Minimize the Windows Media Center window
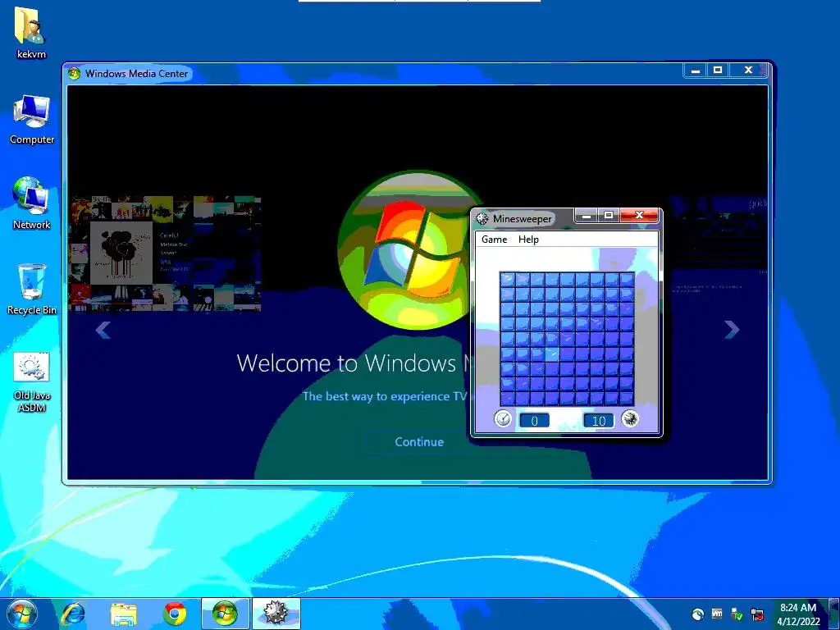Image resolution: width=840 pixels, height=630 pixels. point(696,71)
